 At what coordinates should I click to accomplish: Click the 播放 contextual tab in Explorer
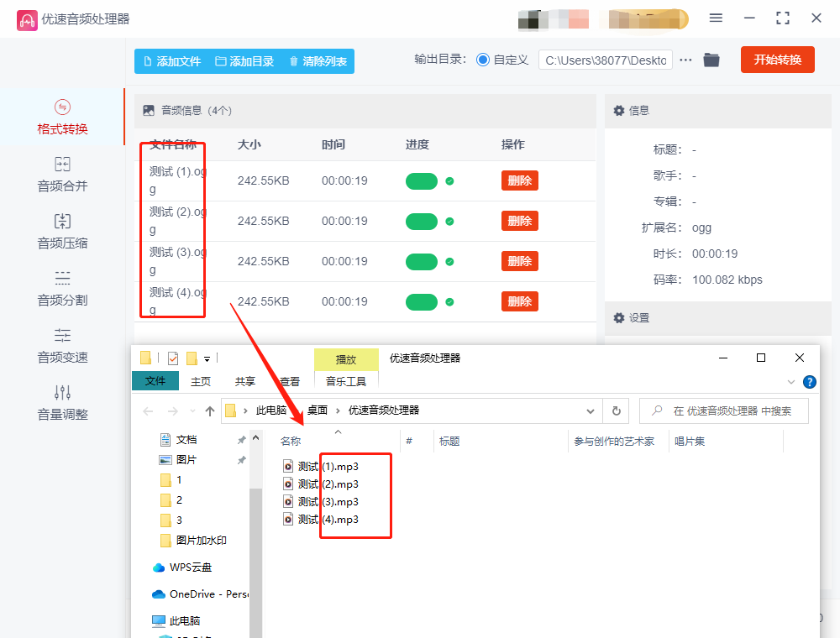point(346,359)
